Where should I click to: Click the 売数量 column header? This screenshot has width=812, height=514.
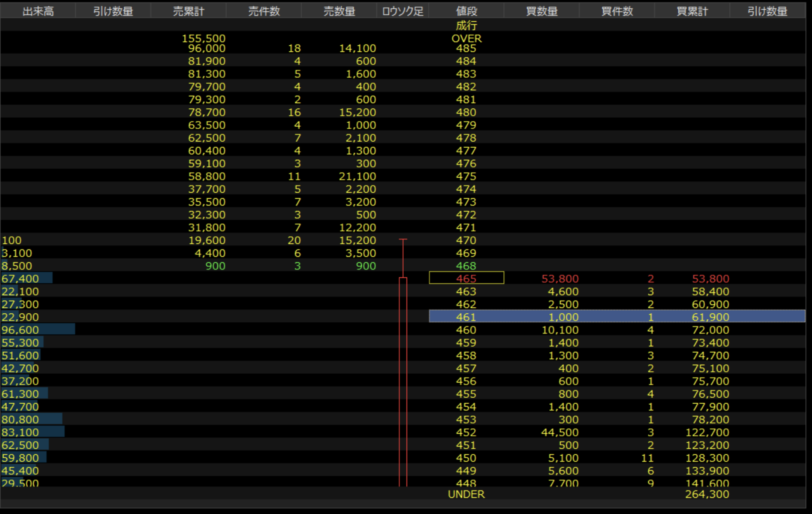[x=339, y=11]
